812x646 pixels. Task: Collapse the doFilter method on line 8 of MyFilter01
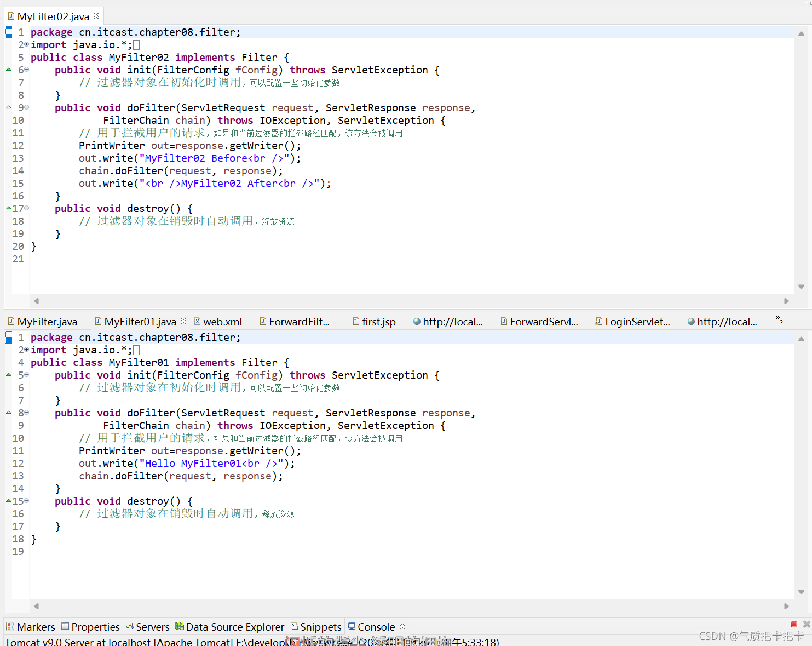coord(27,413)
